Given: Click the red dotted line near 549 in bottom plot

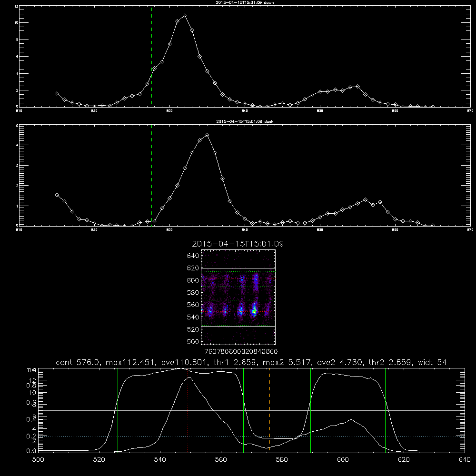Looking at the screenshot, I should click(x=188, y=410).
